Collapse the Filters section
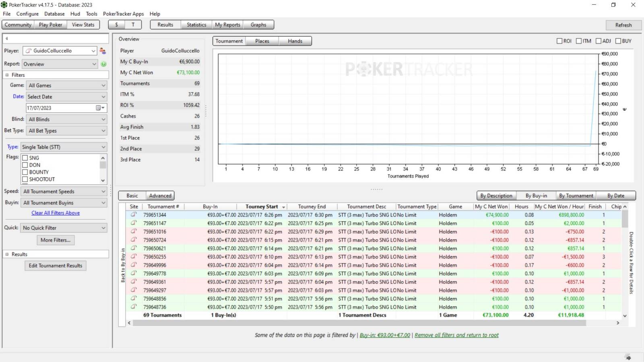 7,75
